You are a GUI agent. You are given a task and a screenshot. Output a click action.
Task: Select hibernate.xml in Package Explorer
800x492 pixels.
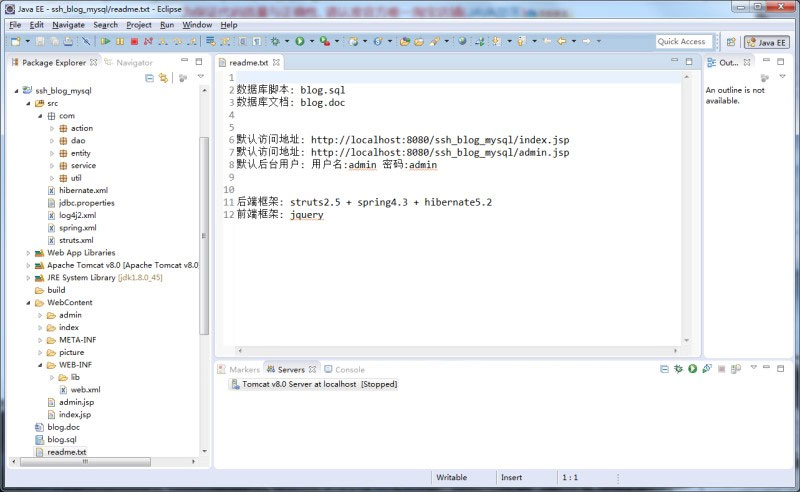coord(78,190)
